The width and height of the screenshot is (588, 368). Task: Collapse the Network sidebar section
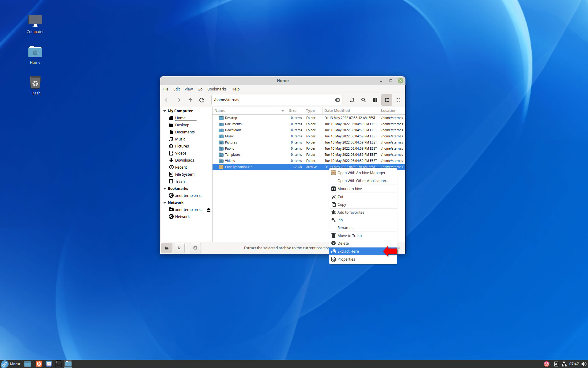[x=165, y=203]
